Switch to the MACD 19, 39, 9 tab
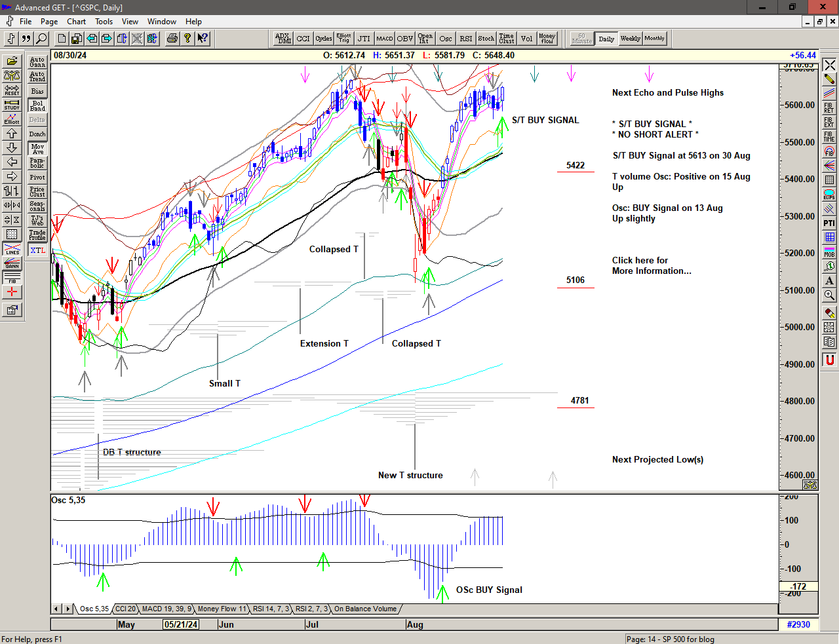This screenshot has width=839, height=644. tap(166, 609)
